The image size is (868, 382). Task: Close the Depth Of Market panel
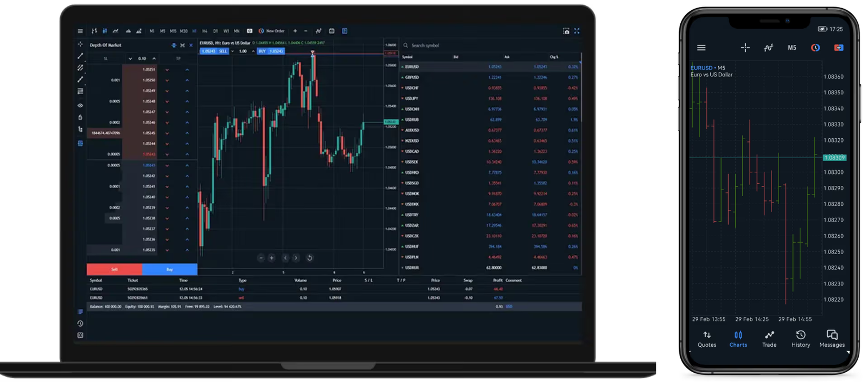(191, 46)
